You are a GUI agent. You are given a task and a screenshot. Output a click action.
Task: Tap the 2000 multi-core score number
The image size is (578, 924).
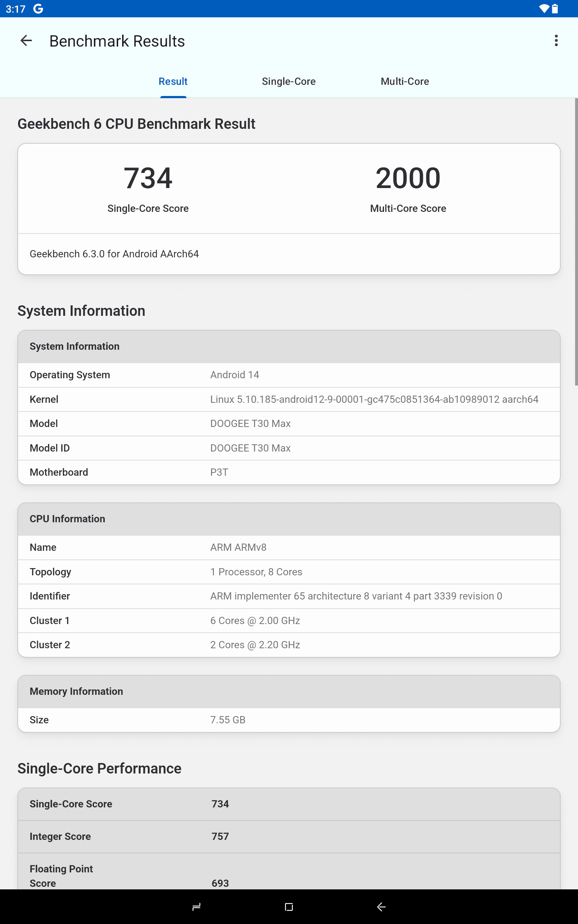pos(408,178)
